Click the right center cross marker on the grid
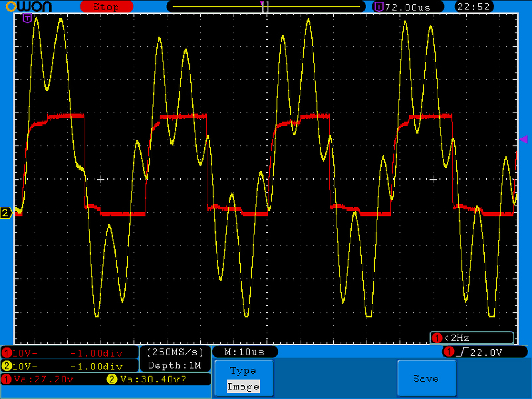The image size is (532, 399). tap(433, 179)
